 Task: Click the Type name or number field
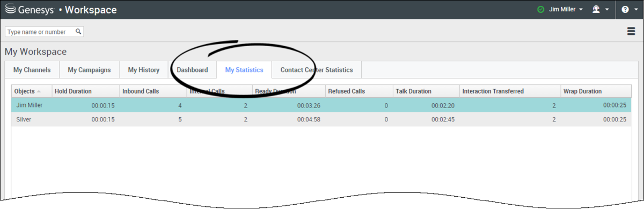coord(40,32)
